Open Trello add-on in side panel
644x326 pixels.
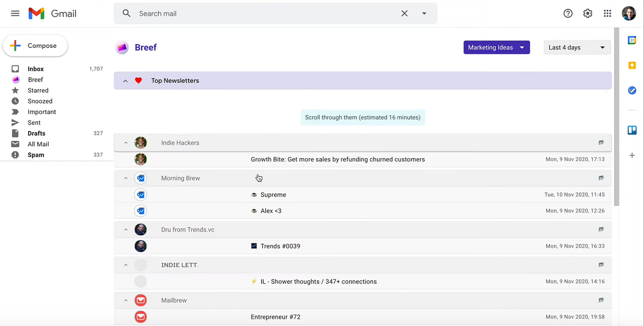632,130
